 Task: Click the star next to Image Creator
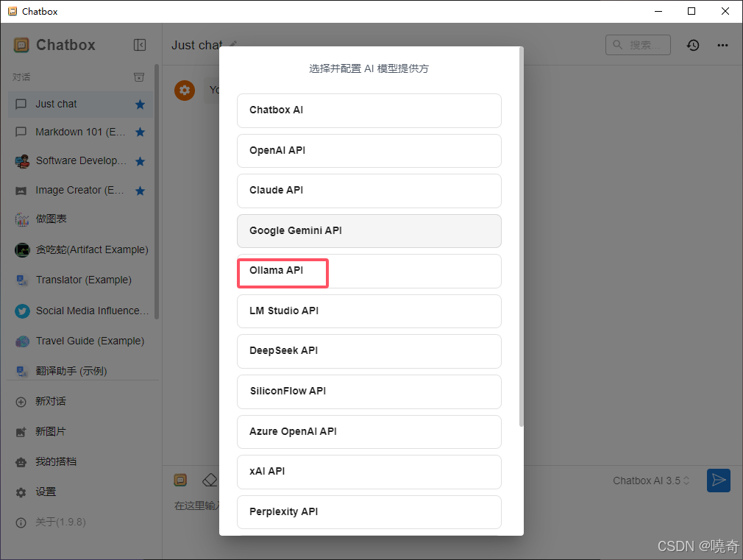[141, 191]
